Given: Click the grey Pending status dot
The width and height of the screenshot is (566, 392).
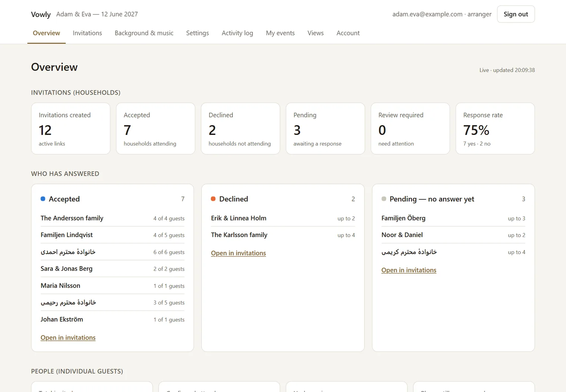Looking at the screenshot, I should [x=384, y=199].
